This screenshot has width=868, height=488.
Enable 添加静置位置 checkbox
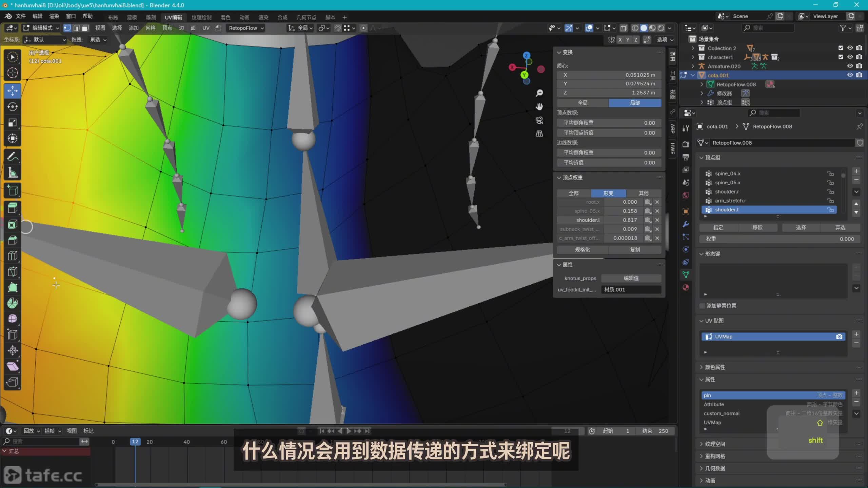702,306
